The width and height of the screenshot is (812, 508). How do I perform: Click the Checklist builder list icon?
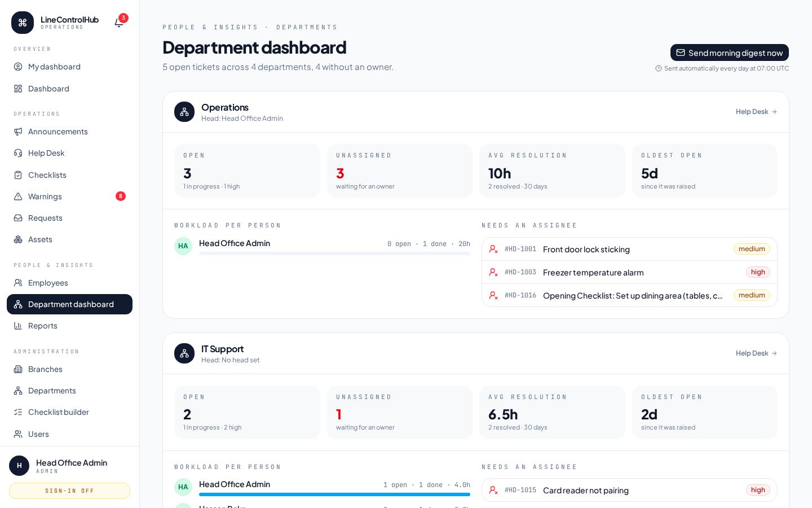tap(18, 412)
